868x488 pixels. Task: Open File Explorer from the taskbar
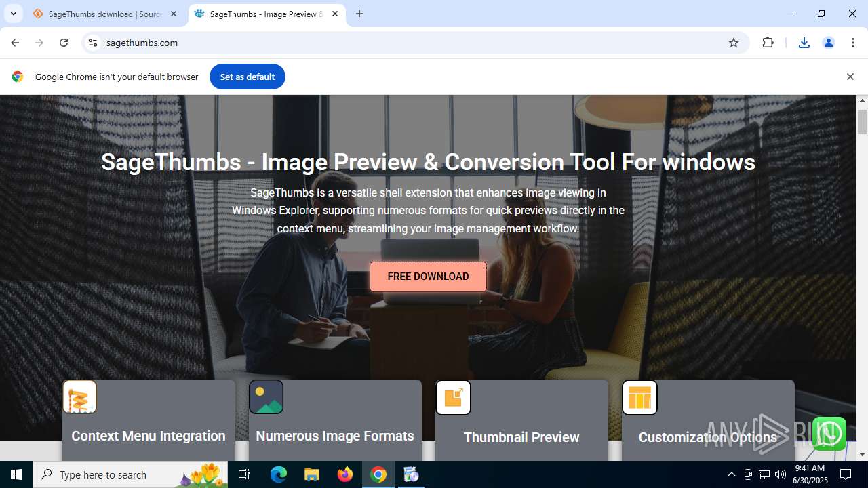(312, 474)
